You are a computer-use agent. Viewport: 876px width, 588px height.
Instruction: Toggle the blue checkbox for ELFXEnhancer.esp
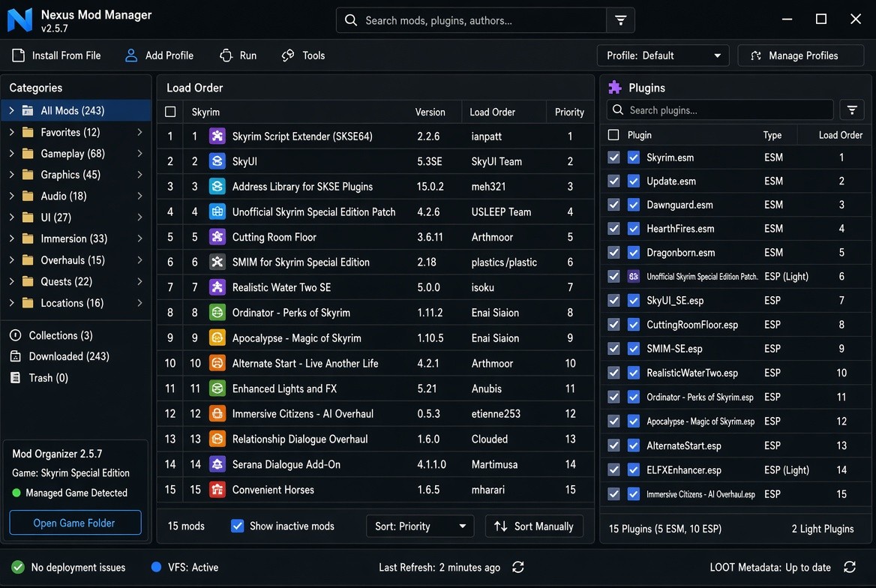(x=634, y=470)
